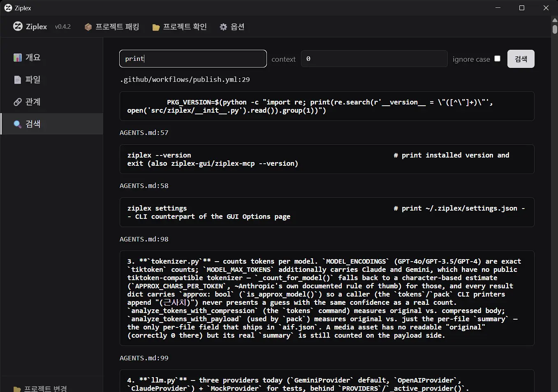Open 프로젝트 확인 via its folder icon
The height and width of the screenshot is (392, 558).
point(156,28)
